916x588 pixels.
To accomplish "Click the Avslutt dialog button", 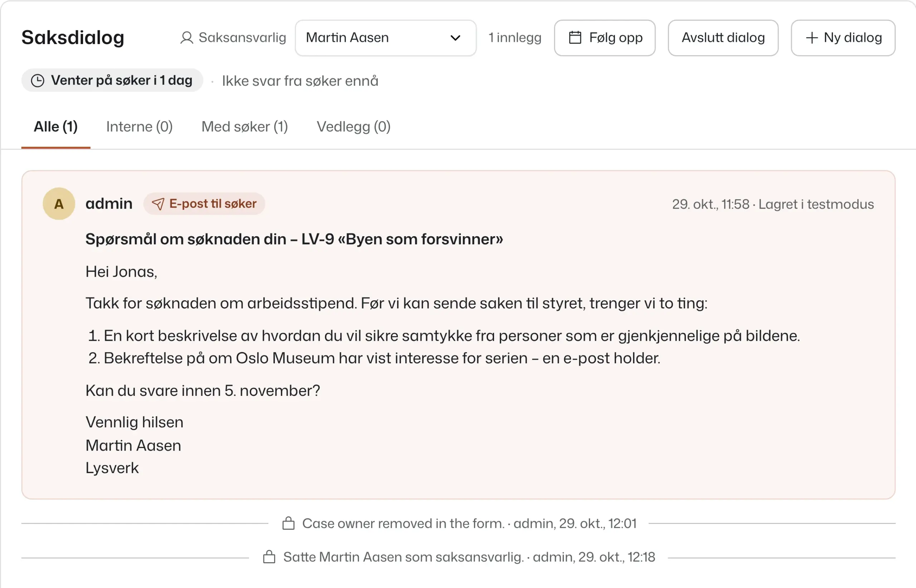I will pyautogui.click(x=723, y=38).
